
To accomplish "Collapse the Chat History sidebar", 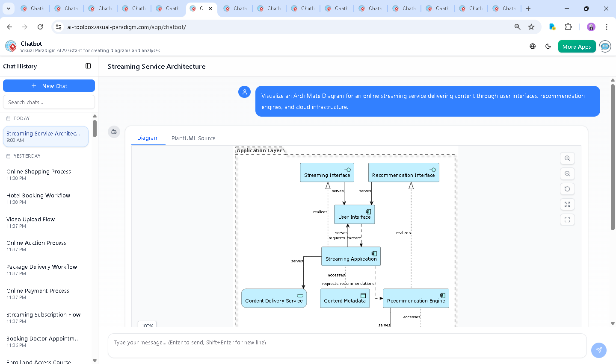I will pos(88,66).
